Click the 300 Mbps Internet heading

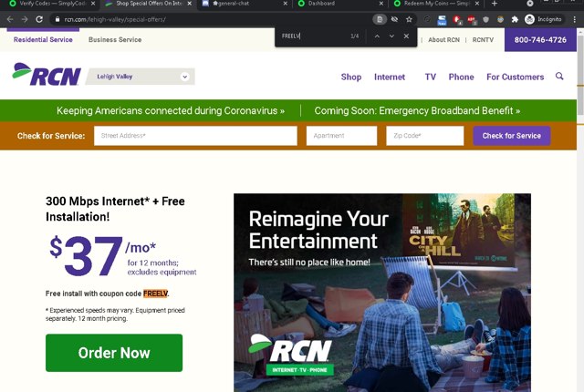(115, 209)
